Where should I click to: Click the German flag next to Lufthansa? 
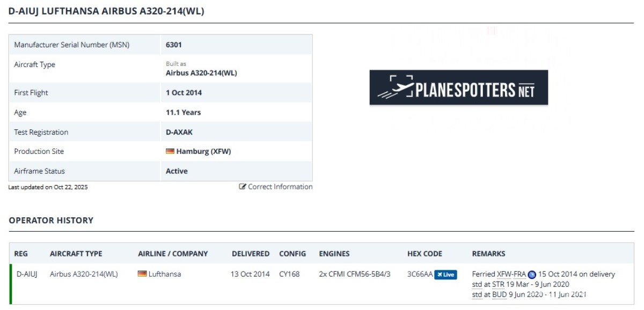(x=142, y=274)
